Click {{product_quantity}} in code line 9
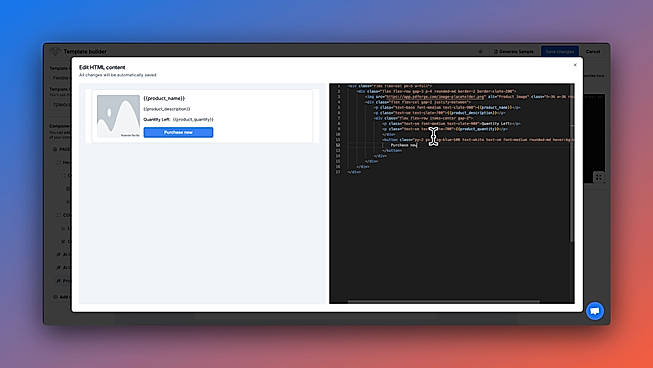The width and height of the screenshot is (653, 368). (x=478, y=129)
